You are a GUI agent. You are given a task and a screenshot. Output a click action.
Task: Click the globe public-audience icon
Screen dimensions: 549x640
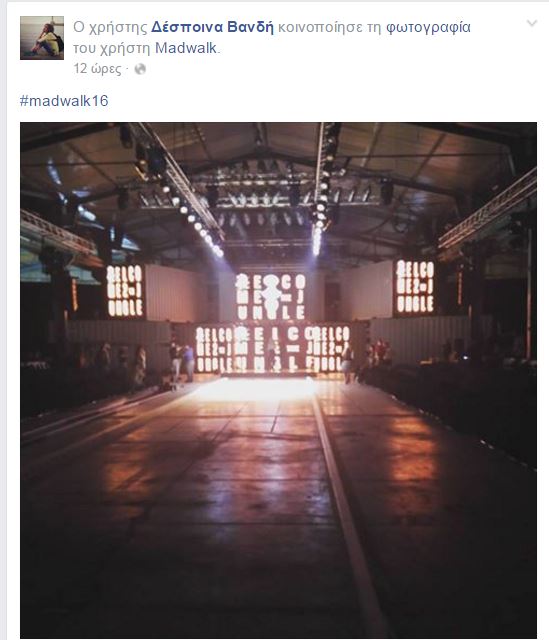click(140, 69)
